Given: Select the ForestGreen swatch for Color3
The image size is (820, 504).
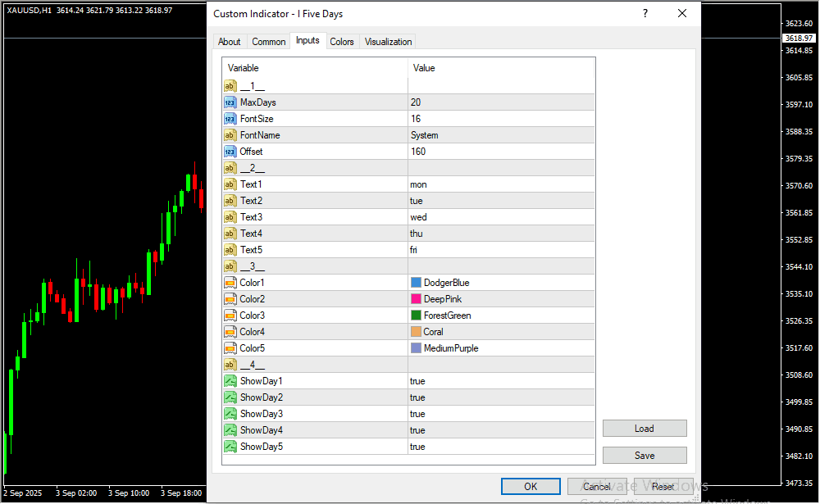Looking at the screenshot, I should tap(416, 316).
